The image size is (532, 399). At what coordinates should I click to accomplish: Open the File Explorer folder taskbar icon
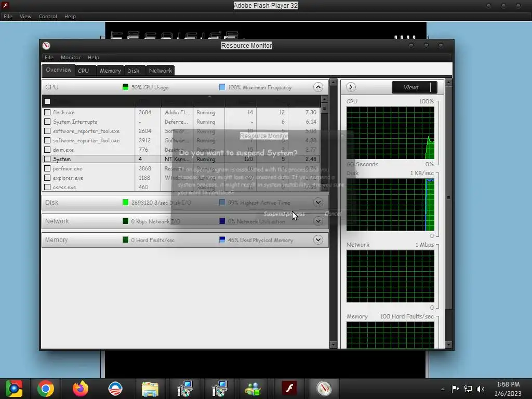click(x=150, y=389)
